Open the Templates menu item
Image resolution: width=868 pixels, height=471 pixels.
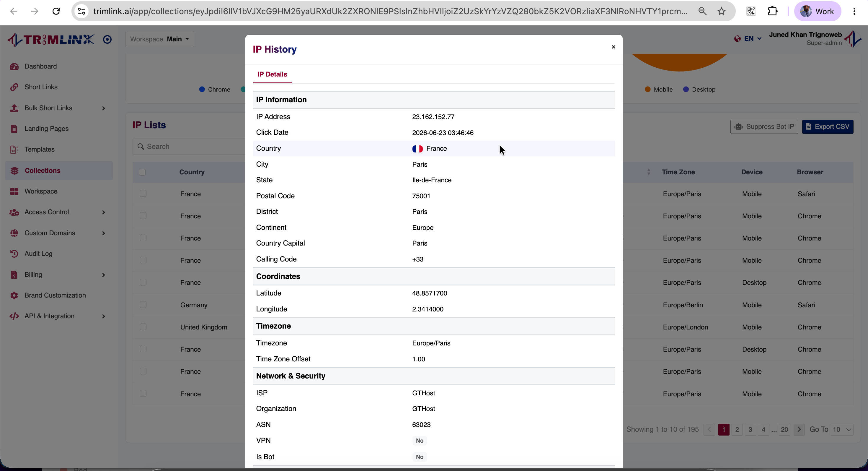[x=59, y=149]
